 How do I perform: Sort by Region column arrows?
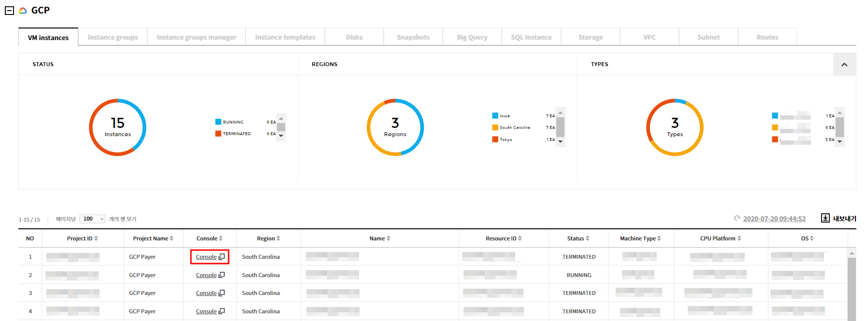[278, 238]
